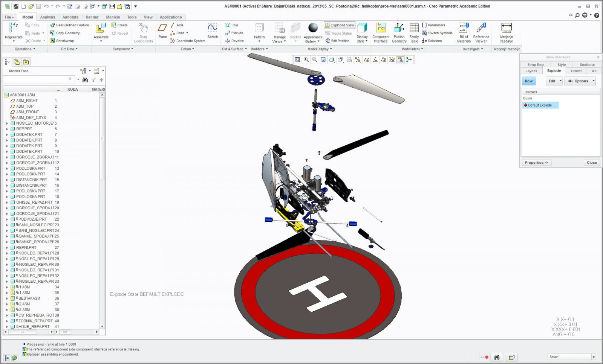The width and height of the screenshot is (603, 364).
Task: Expand the Model Display group dropdown
Action: click(x=320, y=49)
